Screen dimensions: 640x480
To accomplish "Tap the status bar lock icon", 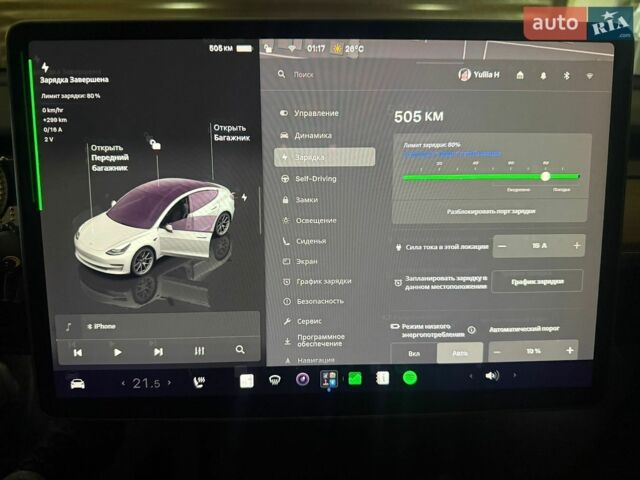I will (268, 49).
